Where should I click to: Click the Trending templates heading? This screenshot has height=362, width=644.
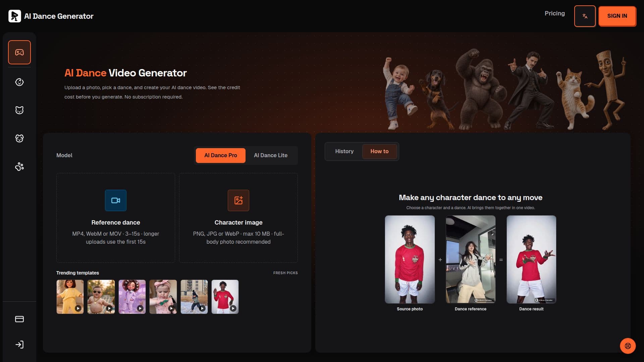(77, 273)
